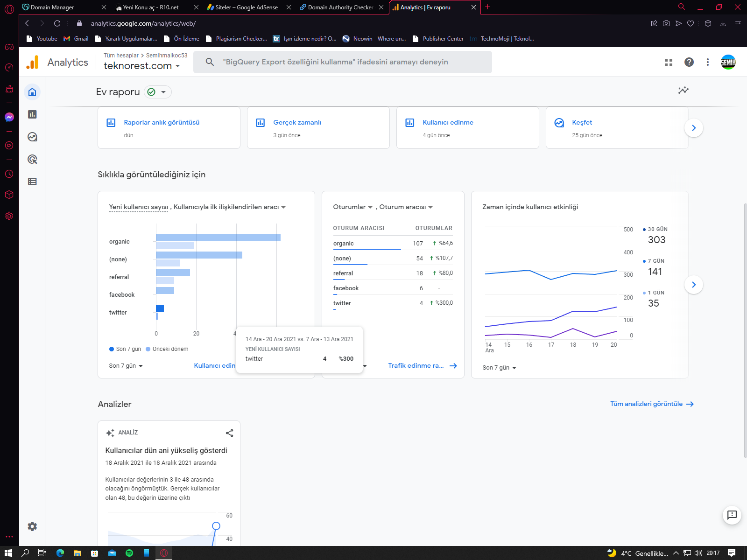Toggle Önceki dönem legend series
This screenshot has width=747, height=560.
(x=167, y=349)
